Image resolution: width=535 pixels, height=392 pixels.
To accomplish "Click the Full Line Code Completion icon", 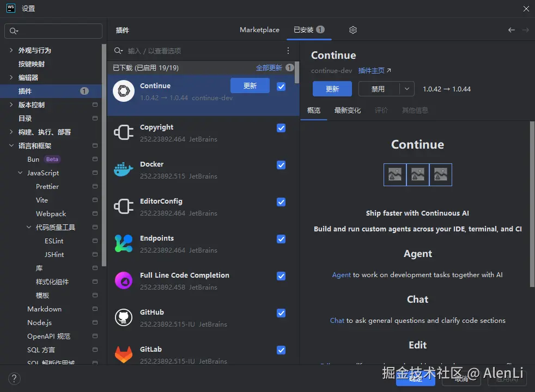I will (x=124, y=280).
